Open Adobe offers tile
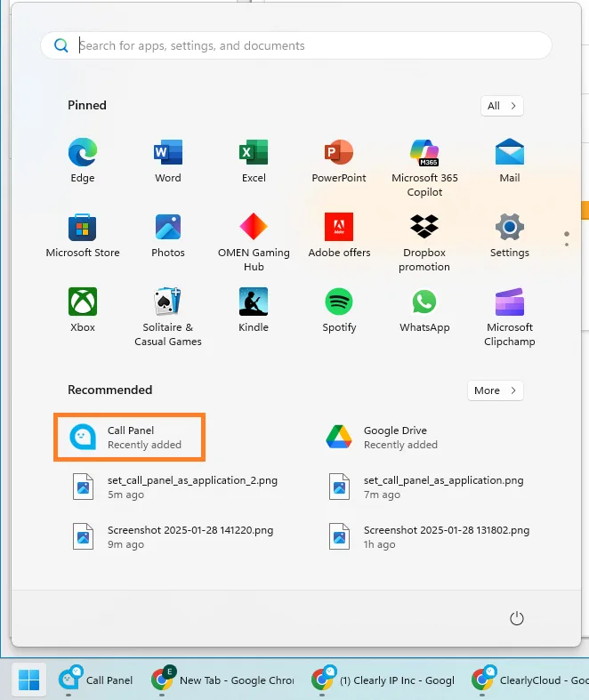The height and width of the screenshot is (700, 589). (x=339, y=236)
